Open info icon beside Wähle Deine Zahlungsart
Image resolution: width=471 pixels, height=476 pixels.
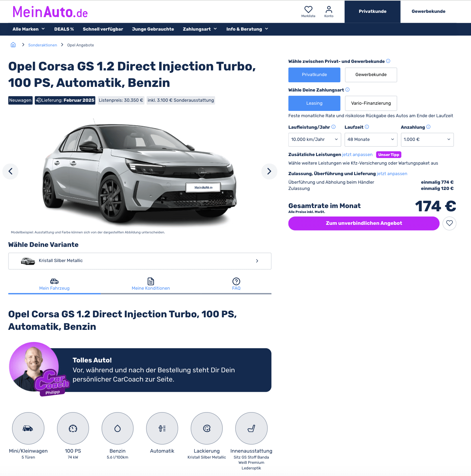tap(347, 90)
